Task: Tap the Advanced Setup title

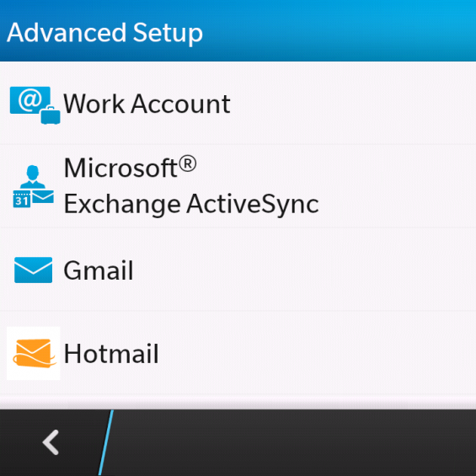Action: pos(104,33)
